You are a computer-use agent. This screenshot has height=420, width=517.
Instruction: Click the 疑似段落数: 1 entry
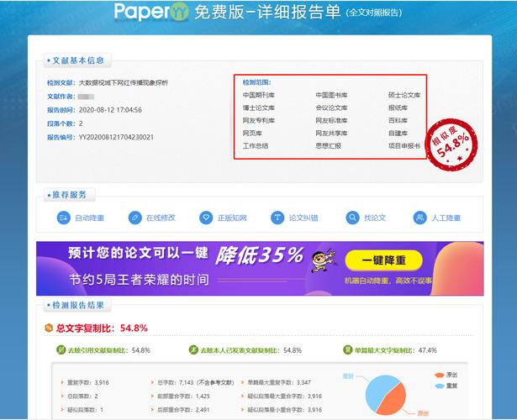85,410
